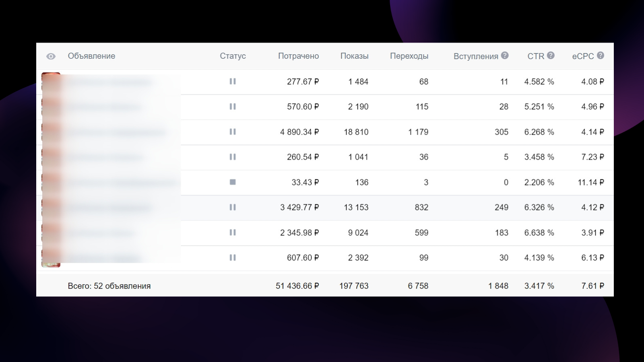Image resolution: width=644 pixels, height=362 pixels.
Task: Click spent value 4 890.34 ₽
Action: tap(299, 132)
